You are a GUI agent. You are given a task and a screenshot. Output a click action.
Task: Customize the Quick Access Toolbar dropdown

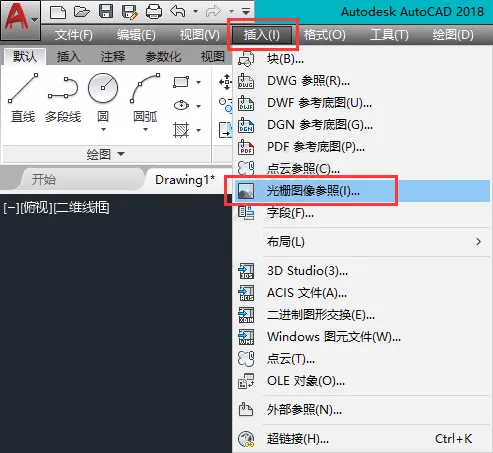[246, 12]
